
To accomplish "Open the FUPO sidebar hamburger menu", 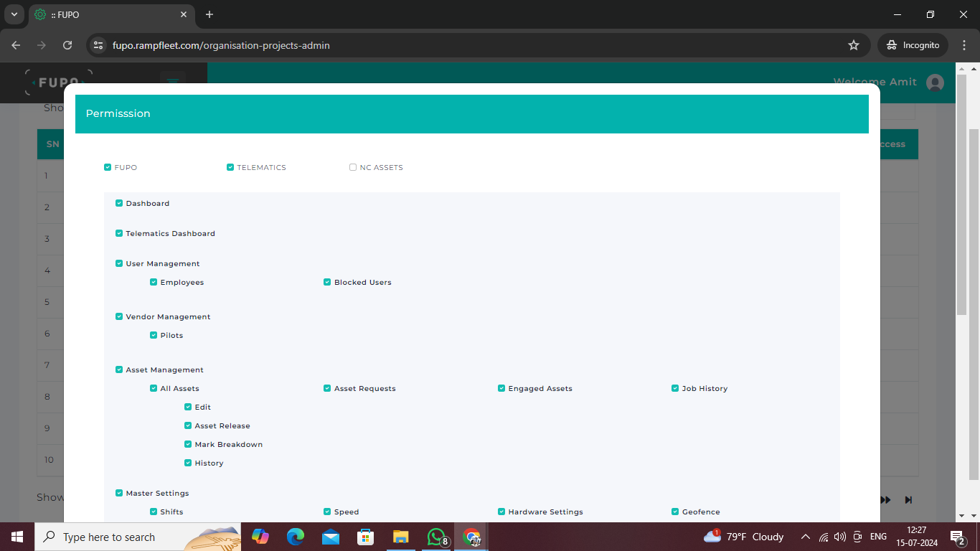I will click(172, 82).
